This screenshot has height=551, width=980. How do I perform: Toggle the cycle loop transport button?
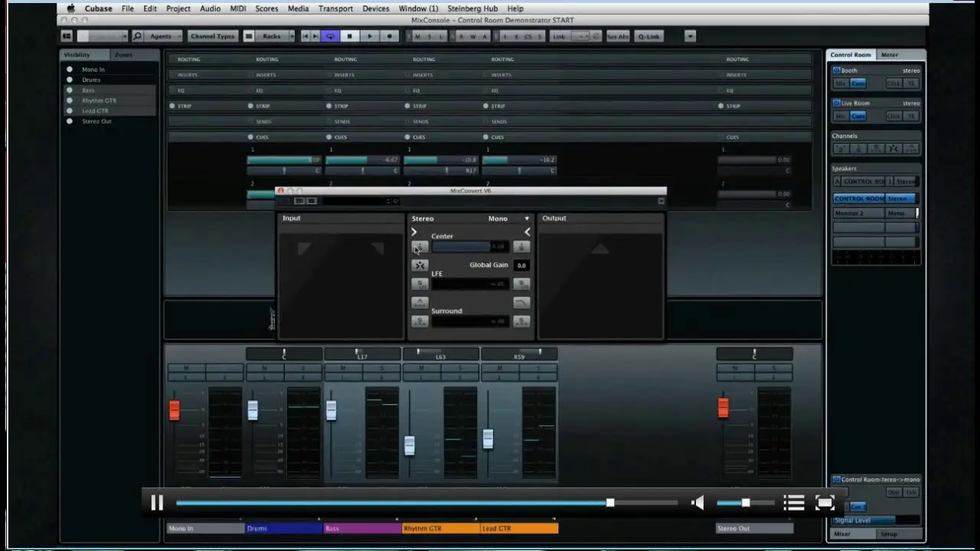331,36
